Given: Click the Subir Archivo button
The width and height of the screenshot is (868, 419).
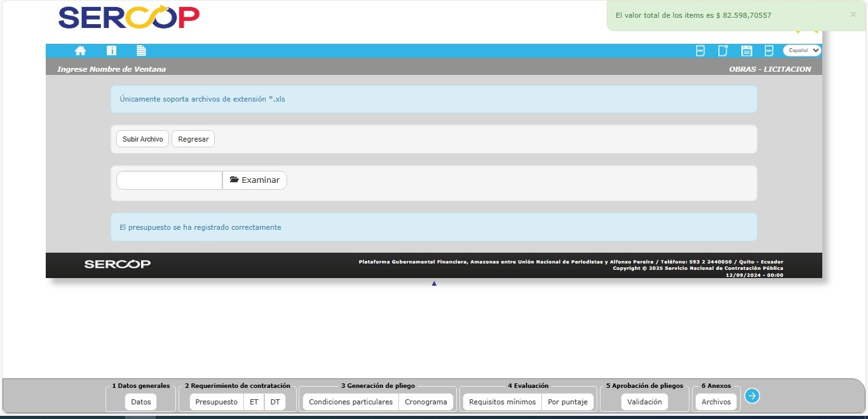Looking at the screenshot, I should 142,139.
